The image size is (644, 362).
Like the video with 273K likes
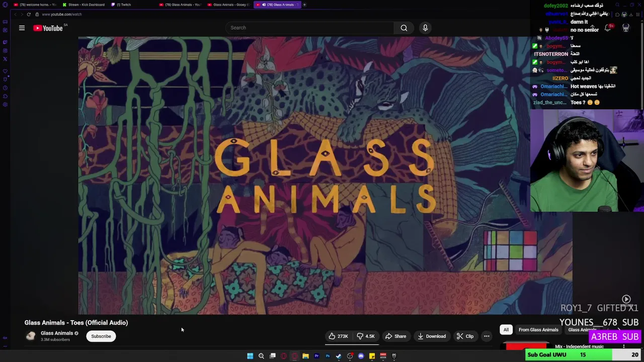click(x=339, y=336)
